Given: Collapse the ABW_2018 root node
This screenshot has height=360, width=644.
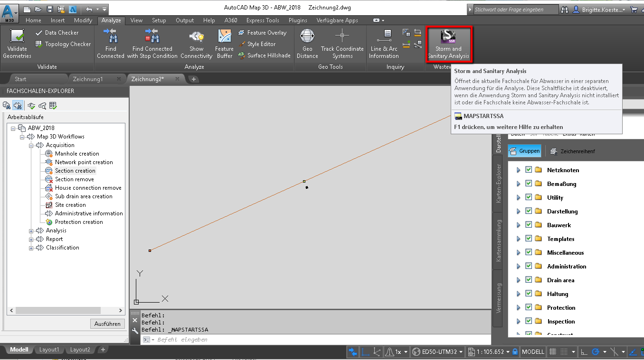Looking at the screenshot, I should coord(13,128).
